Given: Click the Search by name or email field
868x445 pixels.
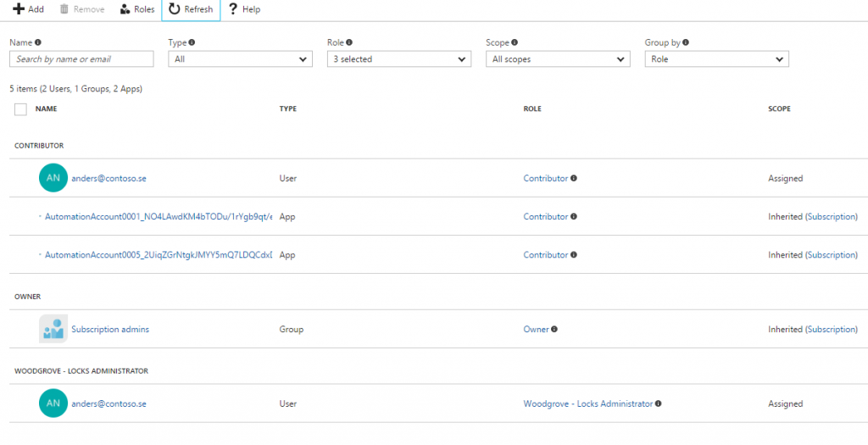Looking at the screenshot, I should (x=82, y=58).
